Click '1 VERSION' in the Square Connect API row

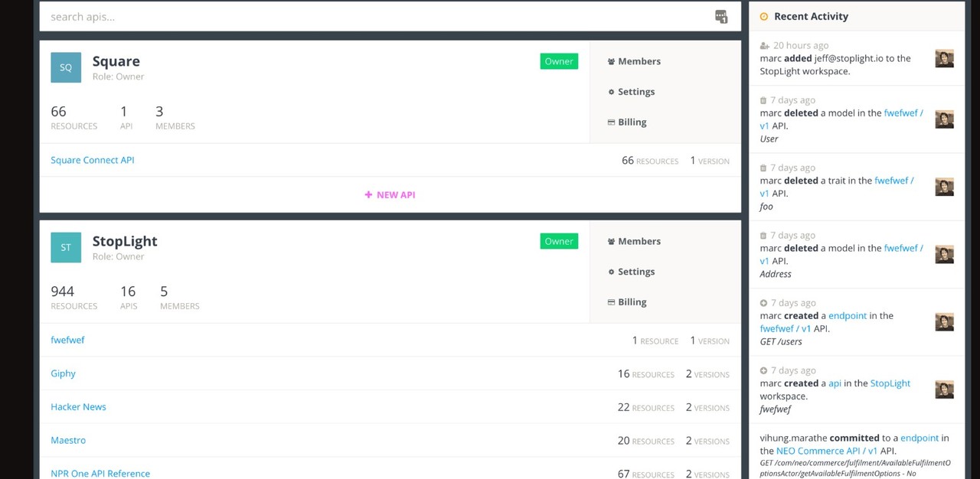pos(710,161)
